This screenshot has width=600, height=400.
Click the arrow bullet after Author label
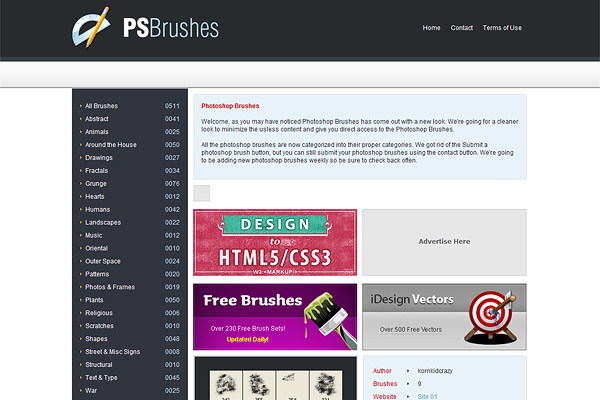coord(408,371)
